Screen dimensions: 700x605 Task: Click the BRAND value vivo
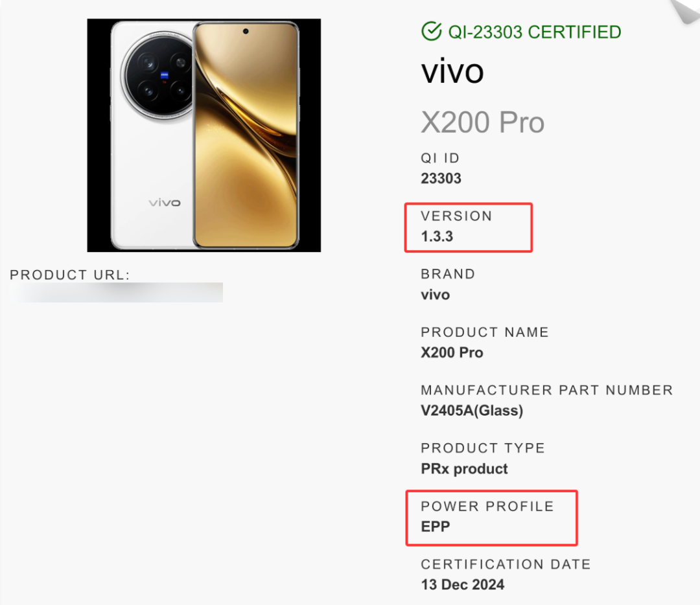tap(436, 295)
